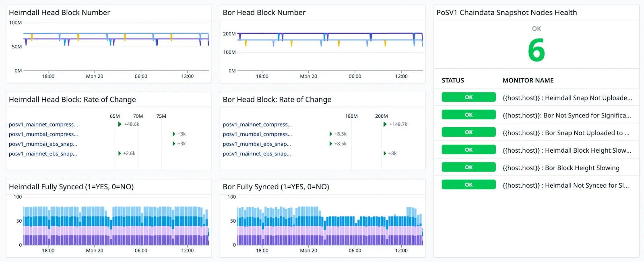Image resolution: width=644 pixels, height=262 pixels.
Task: Select posv1_mainnet_compress row in Heimdall rate list
Action: (43, 125)
